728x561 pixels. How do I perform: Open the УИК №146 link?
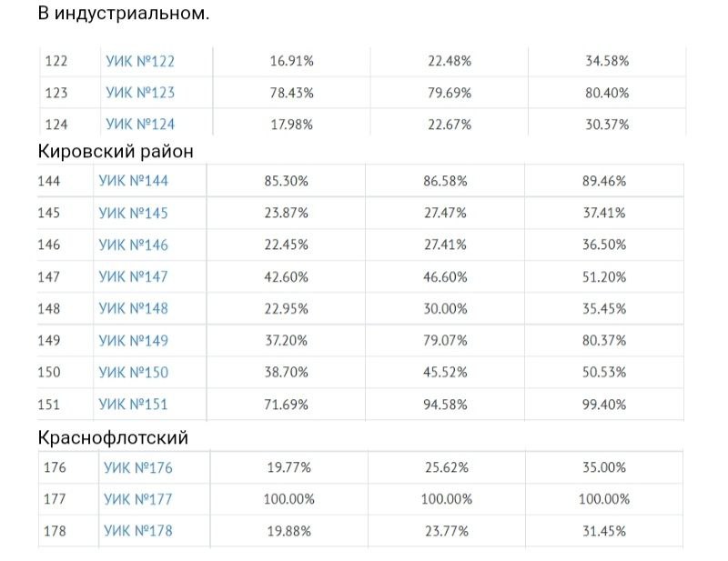click(133, 245)
